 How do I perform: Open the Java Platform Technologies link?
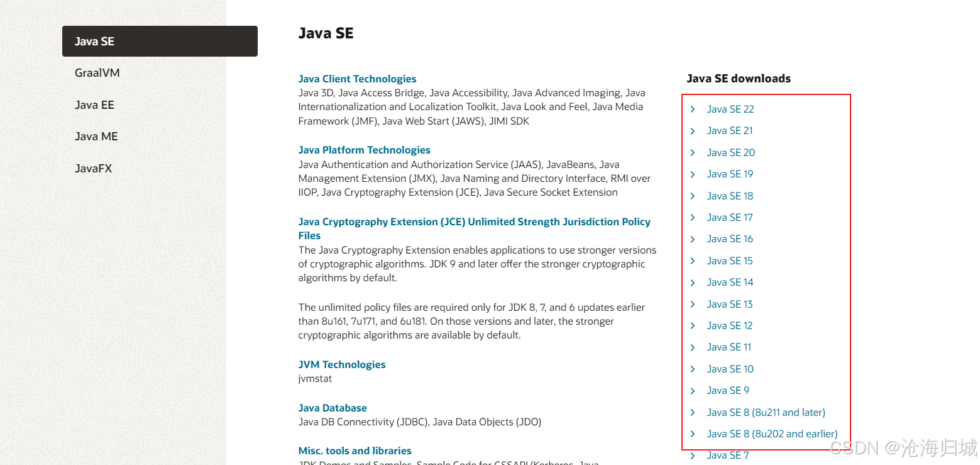tap(364, 150)
